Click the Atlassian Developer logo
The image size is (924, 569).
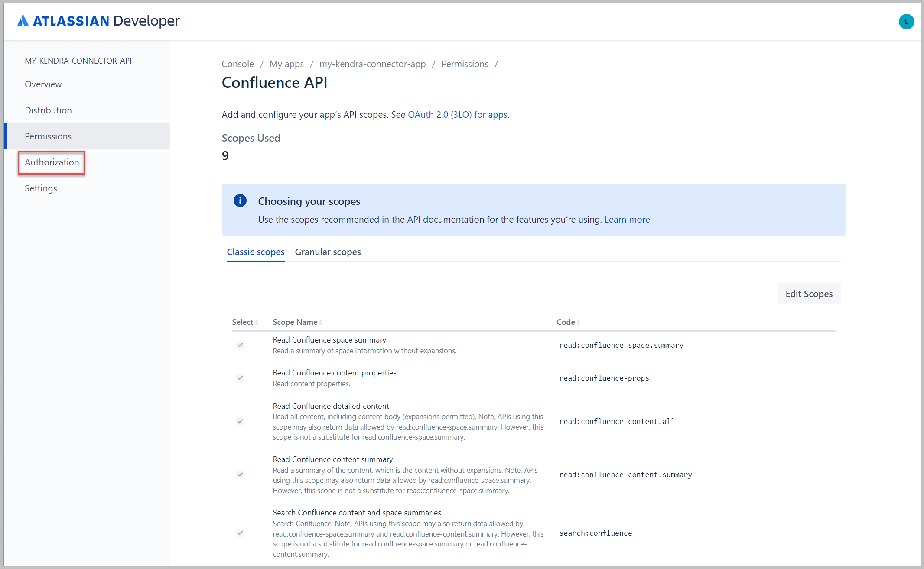tap(98, 21)
